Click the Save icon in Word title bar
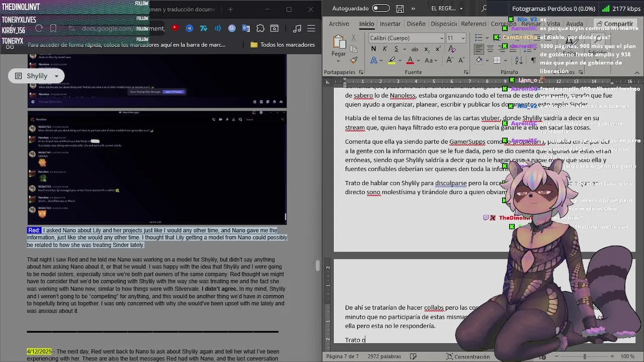644x362 pixels. coord(399,9)
